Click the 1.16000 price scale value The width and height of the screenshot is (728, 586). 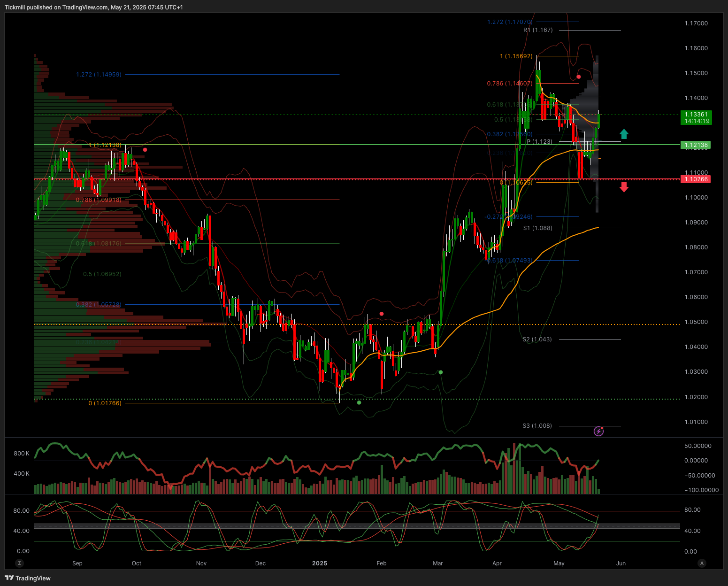[696, 48]
